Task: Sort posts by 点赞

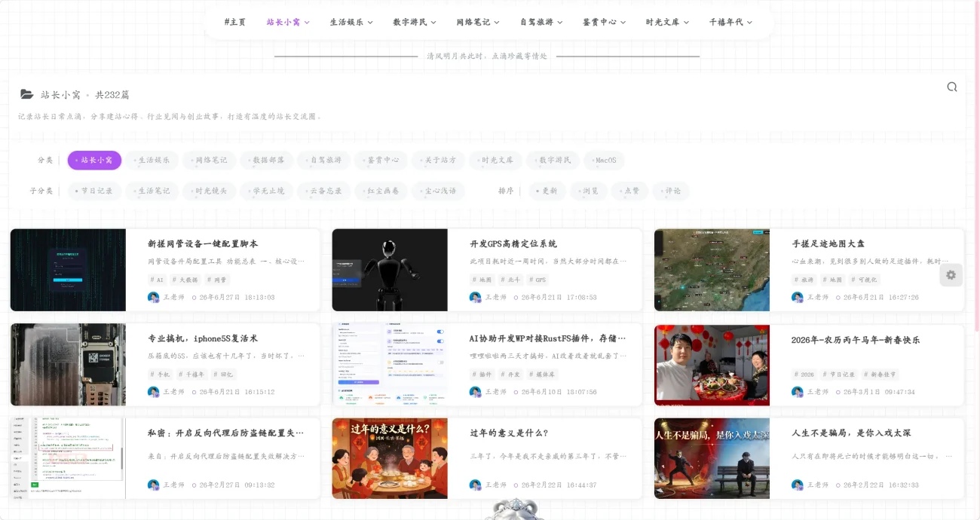Action: [629, 191]
